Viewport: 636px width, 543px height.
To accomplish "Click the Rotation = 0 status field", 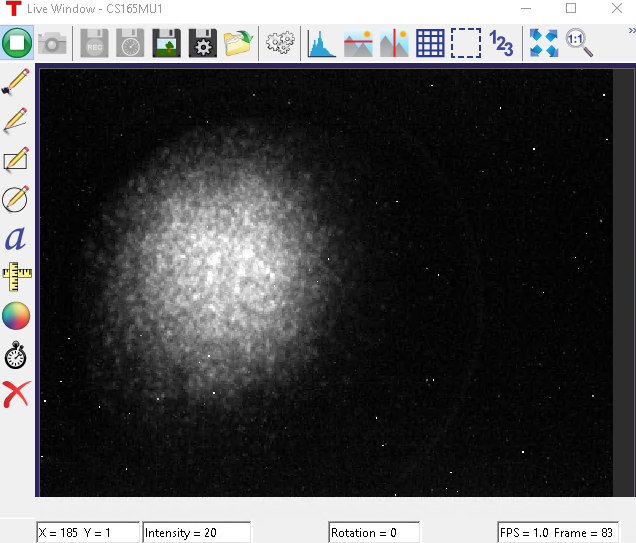I will tap(374, 533).
